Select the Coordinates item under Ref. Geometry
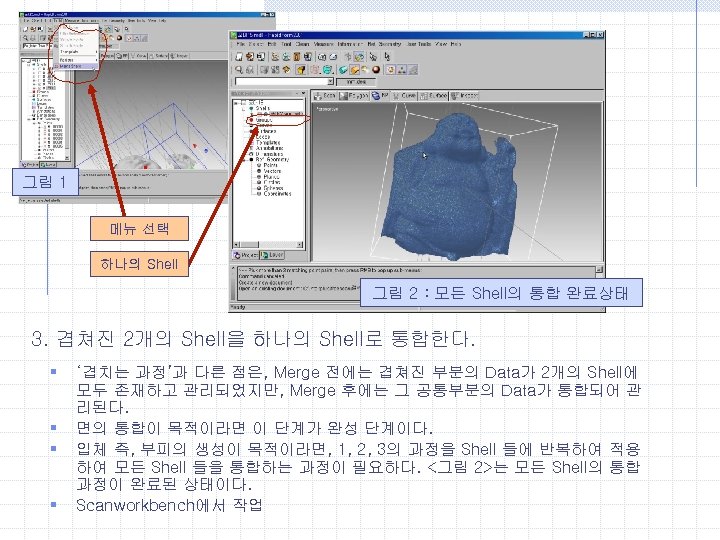This screenshot has width=720, height=540. coord(277,193)
